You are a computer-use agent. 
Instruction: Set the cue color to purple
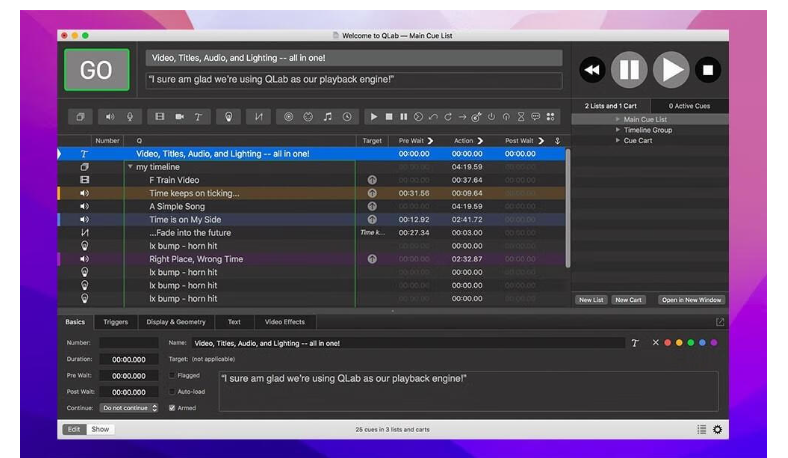pyautogui.click(x=714, y=343)
